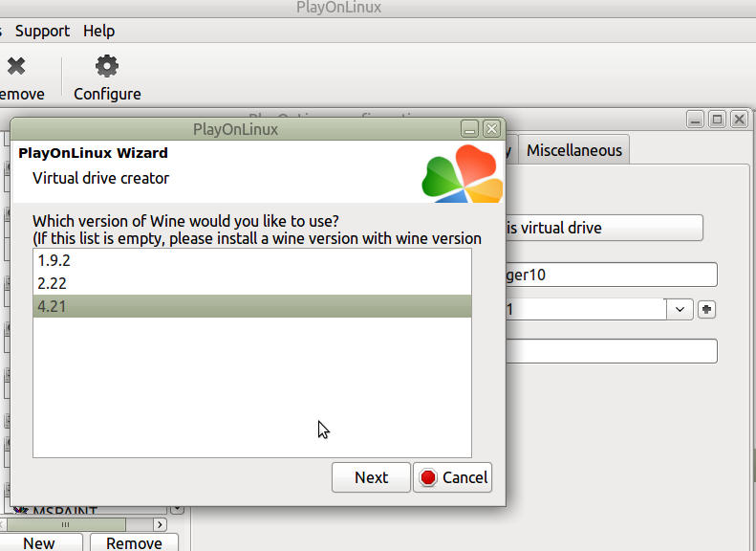Click the Remove button below drive list
The image size is (756, 551).
coord(134,542)
